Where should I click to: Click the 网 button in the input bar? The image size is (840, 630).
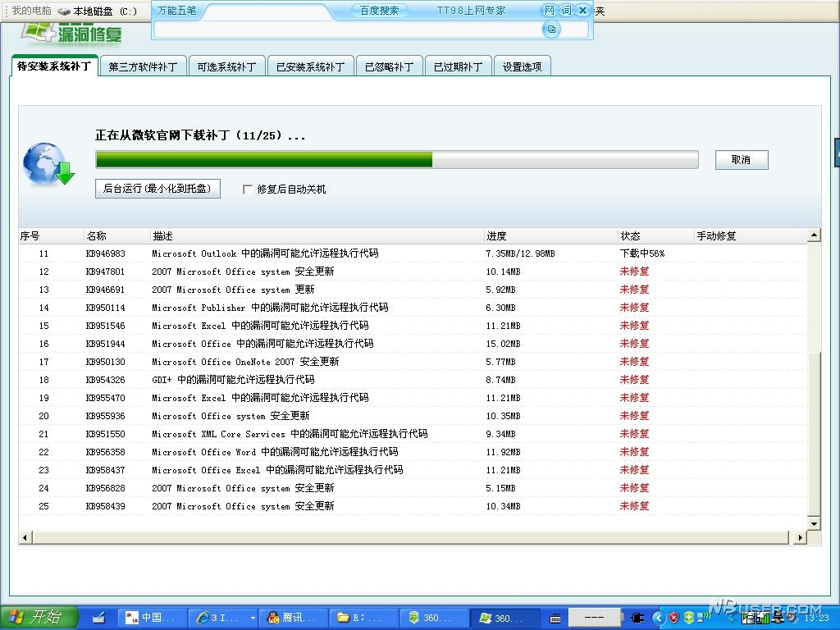(550, 10)
